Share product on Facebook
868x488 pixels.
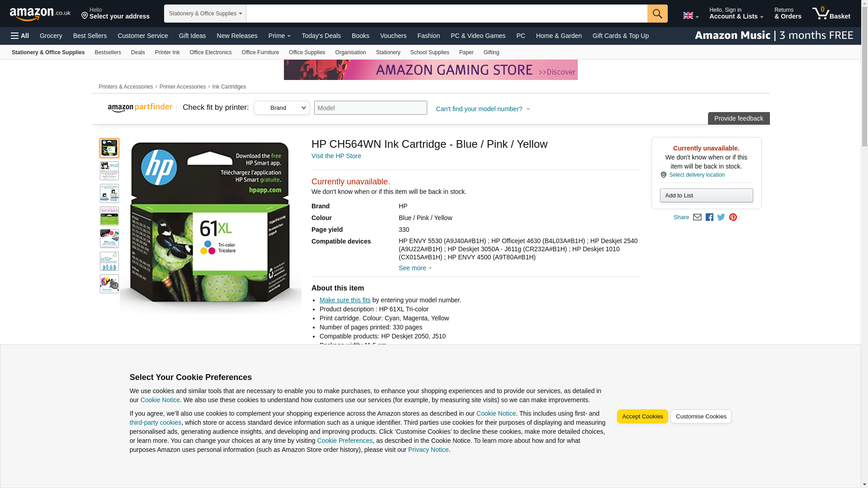[709, 217]
